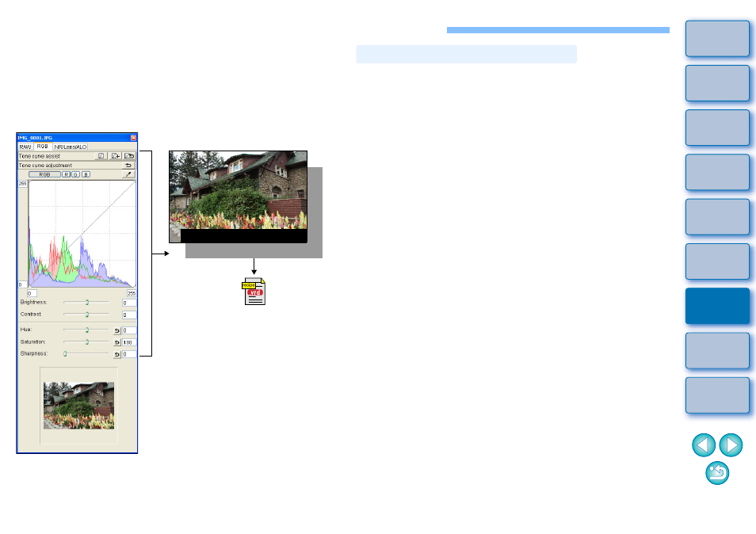Click the Saturation value field showing 100

tap(129, 342)
